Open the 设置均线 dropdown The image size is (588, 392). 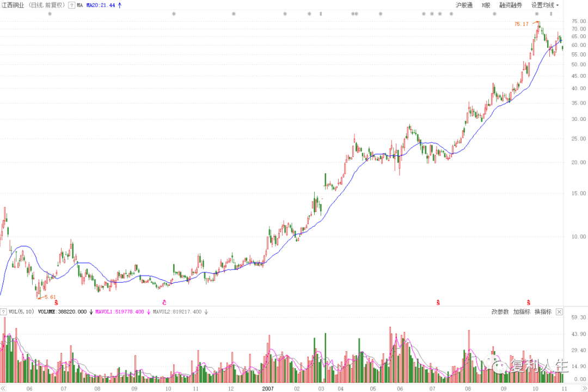pos(545,5)
